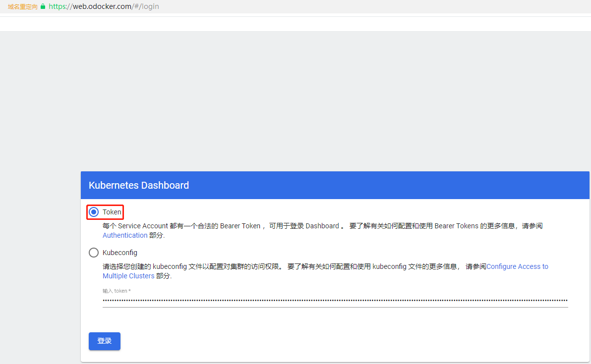The height and width of the screenshot is (364, 591).
Task: Click the green lock icon in address bar
Action: (43, 6)
